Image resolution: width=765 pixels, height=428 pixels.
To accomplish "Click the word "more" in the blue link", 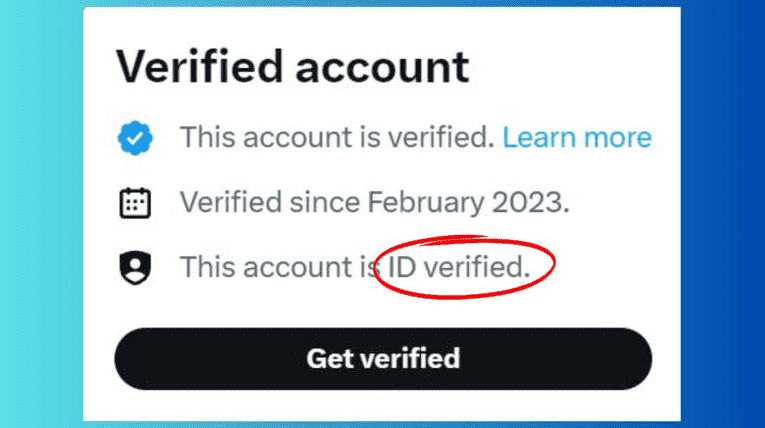I will click(616, 138).
